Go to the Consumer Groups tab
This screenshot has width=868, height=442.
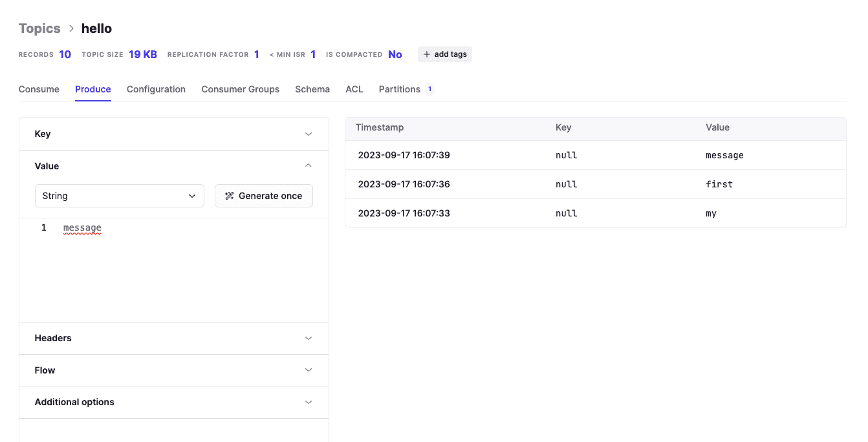[x=240, y=89]
